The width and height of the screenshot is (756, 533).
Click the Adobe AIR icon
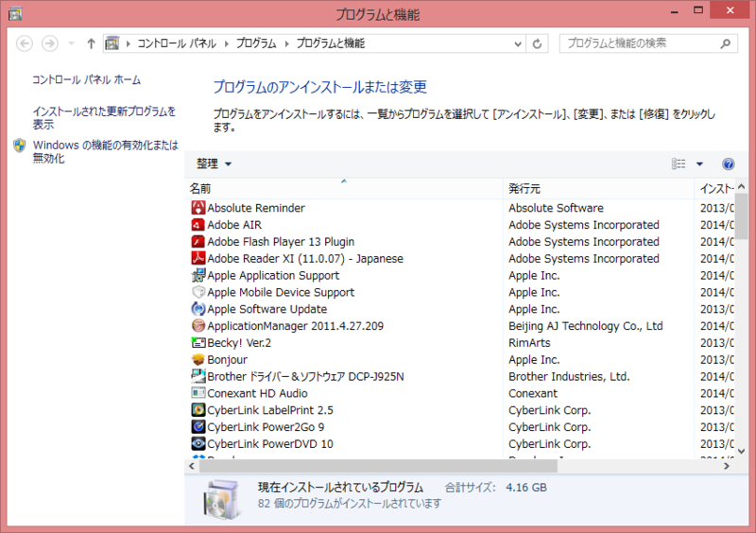coord(198,225)
